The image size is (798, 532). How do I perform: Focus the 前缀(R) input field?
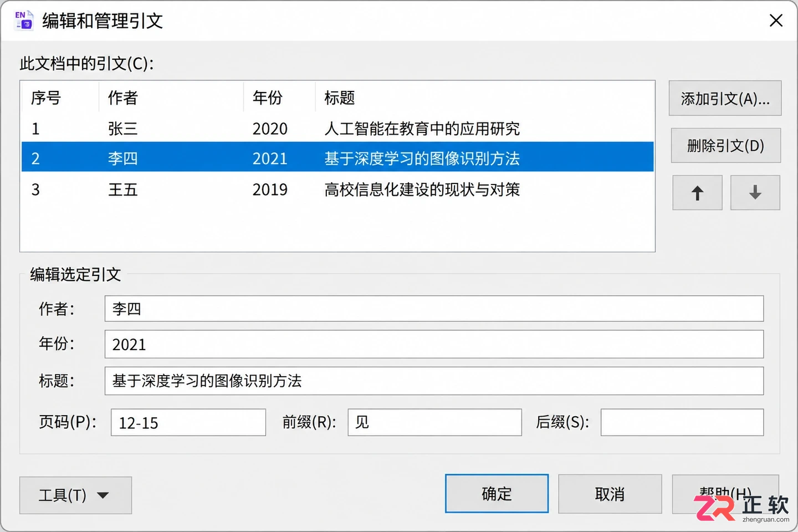[x=434, y=422]
